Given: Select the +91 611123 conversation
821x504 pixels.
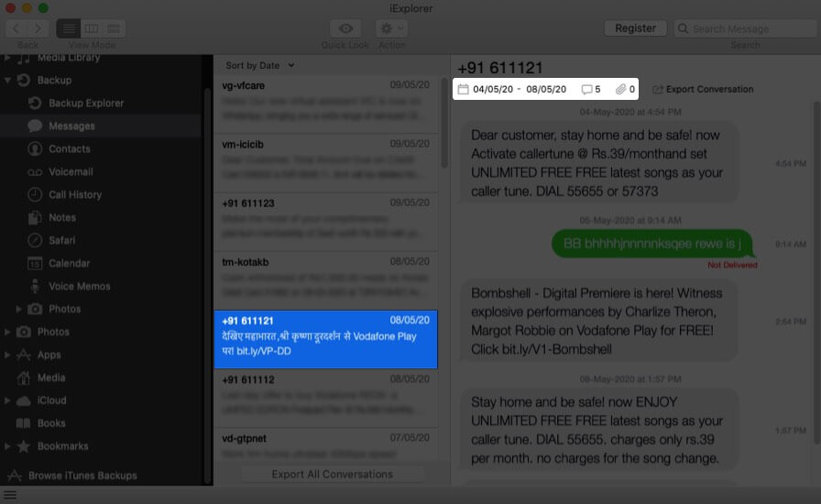Looking at the screenshot, I should (325, 222).
